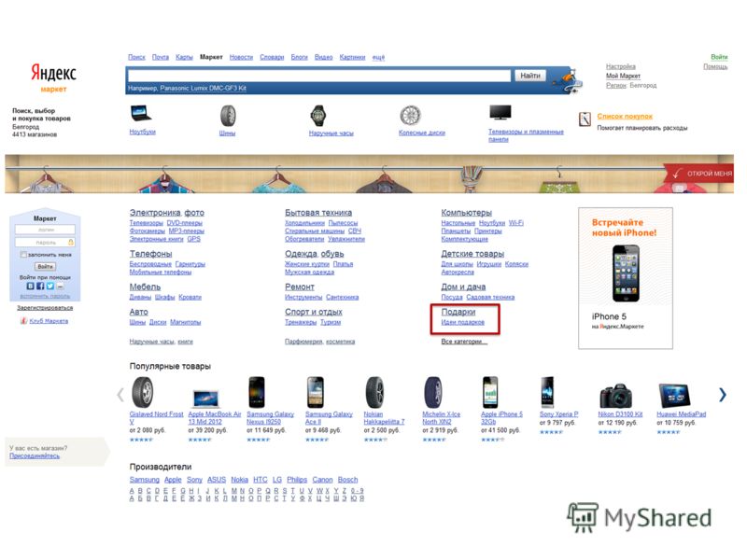Log in with the Twitter icon
Viewport: 747px width, 560px height.
[x=50, y=287]
